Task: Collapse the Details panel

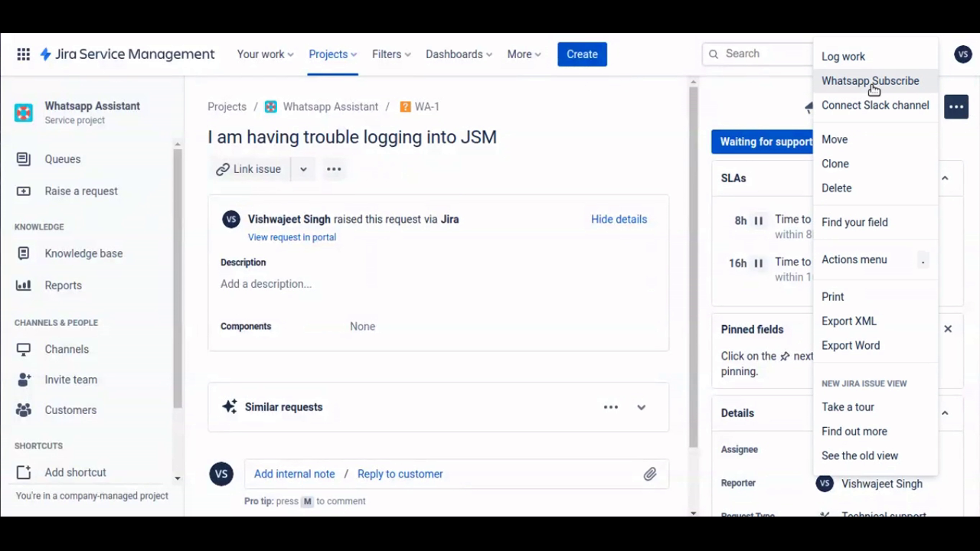Action: pyautogui.click(x=945, y=413)
